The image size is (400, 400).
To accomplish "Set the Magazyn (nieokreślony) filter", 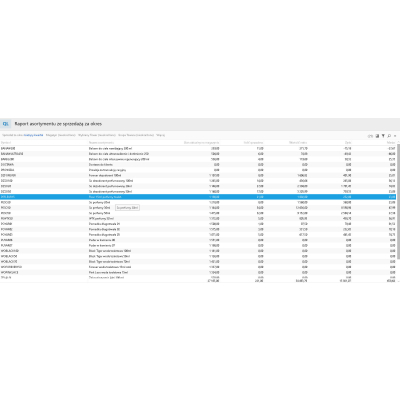I will (x=61, y=135).
